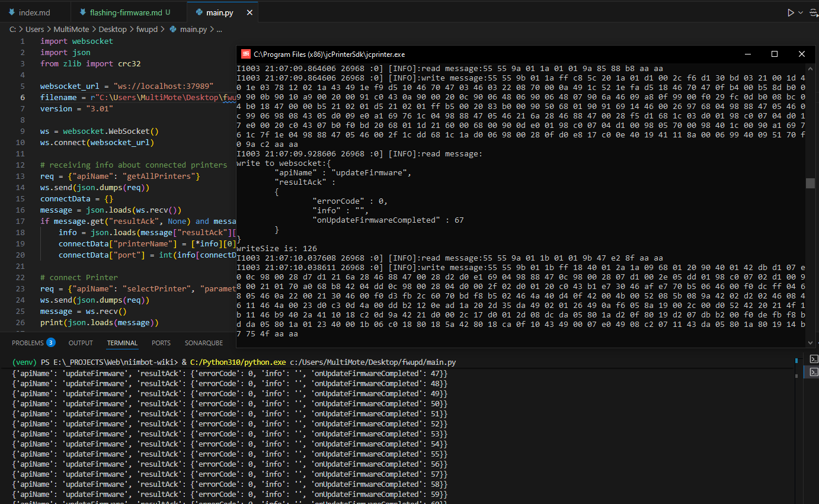Viewport: 819px width, 504px height.
Task: Open the Ports panel tab
Action: tap(161, 343)
